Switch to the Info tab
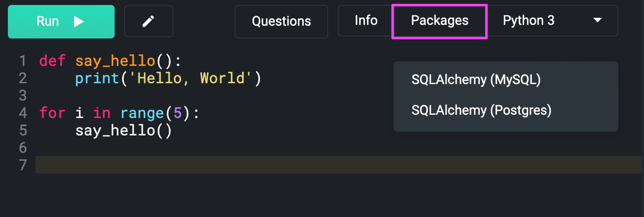644x217 pixels. click(366, 21)
